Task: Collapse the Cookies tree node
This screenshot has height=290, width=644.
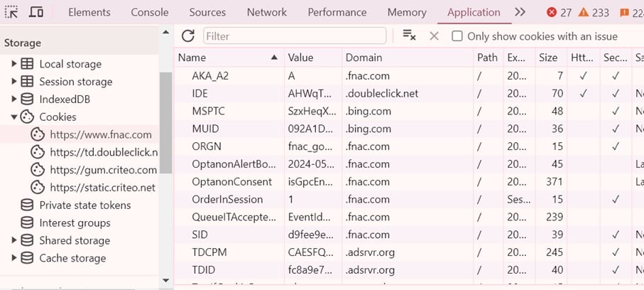Action: click(x=14, y=117)
